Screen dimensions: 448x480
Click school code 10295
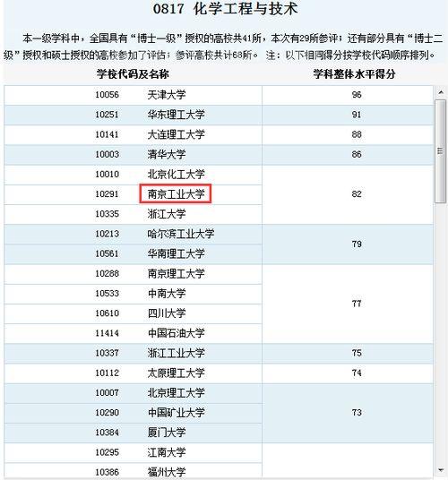(x=107, y=452)
